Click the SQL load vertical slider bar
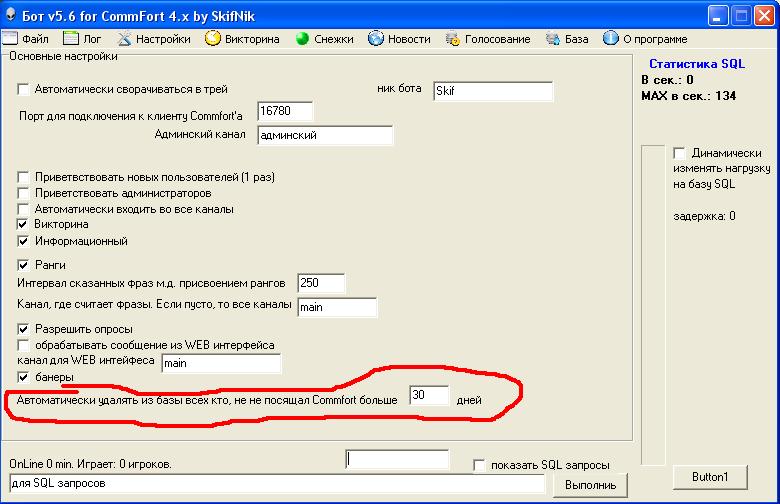 653,305
